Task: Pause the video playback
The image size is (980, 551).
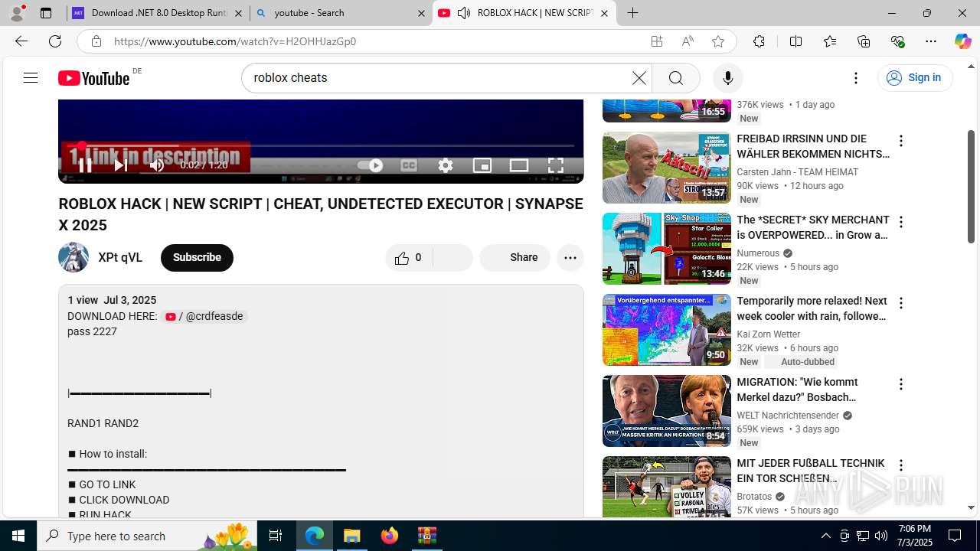Action: 85,165
